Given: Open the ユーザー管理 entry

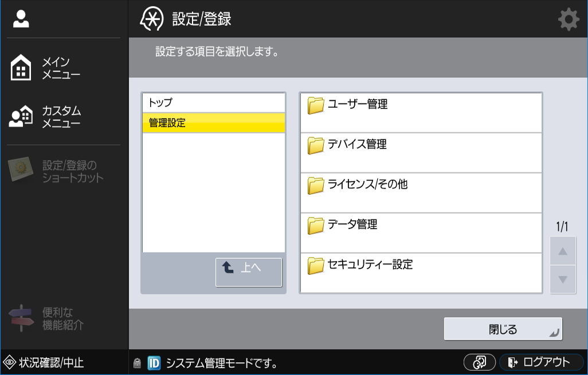Looking at the screenshot, I should tap(421, 113).
